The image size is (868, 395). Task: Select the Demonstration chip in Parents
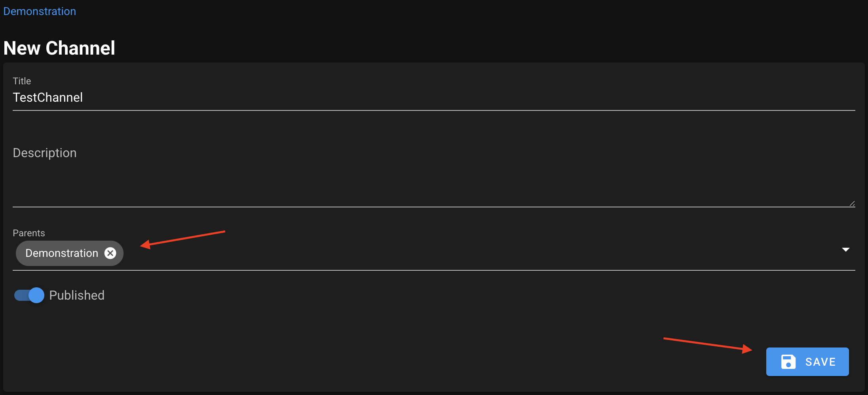tap(61, 253)
